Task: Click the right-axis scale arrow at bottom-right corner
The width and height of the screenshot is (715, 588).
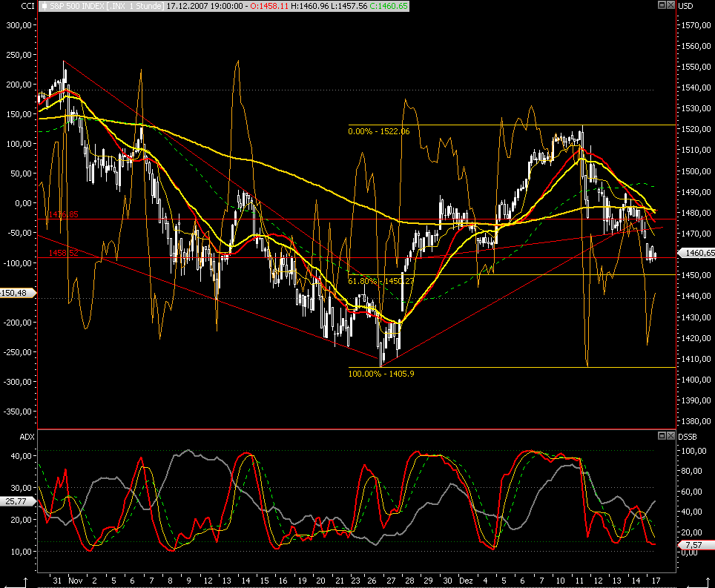Action: click(x=696, y=583)
